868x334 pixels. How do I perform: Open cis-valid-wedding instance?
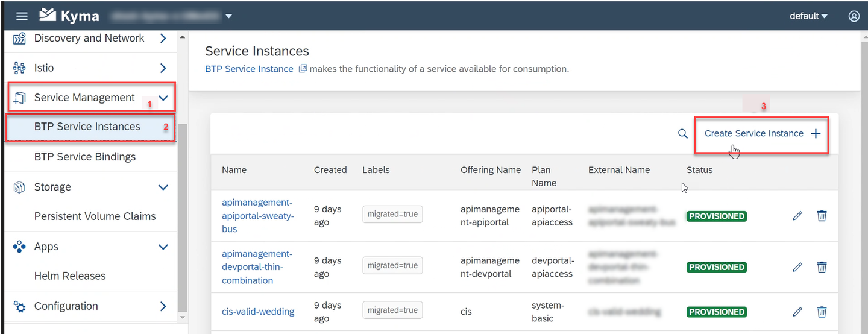click(258, 312)
